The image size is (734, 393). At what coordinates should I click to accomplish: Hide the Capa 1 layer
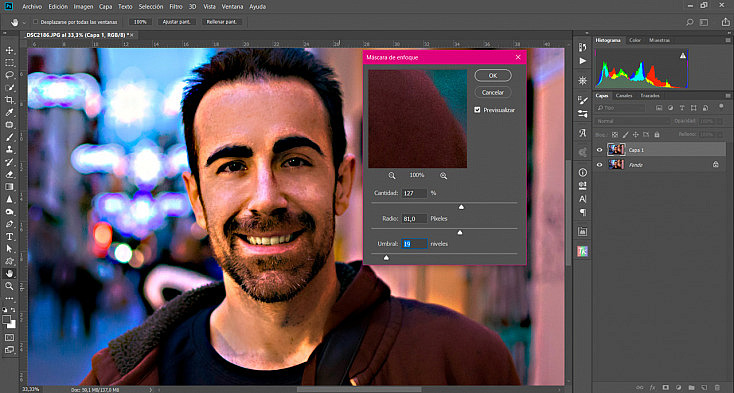[600, 150]
